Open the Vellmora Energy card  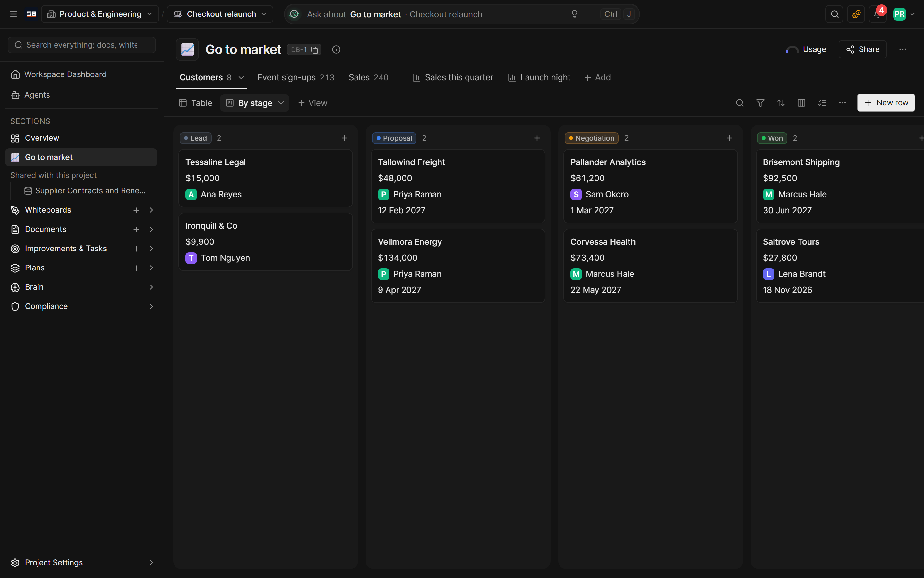[x=458, y=266]
